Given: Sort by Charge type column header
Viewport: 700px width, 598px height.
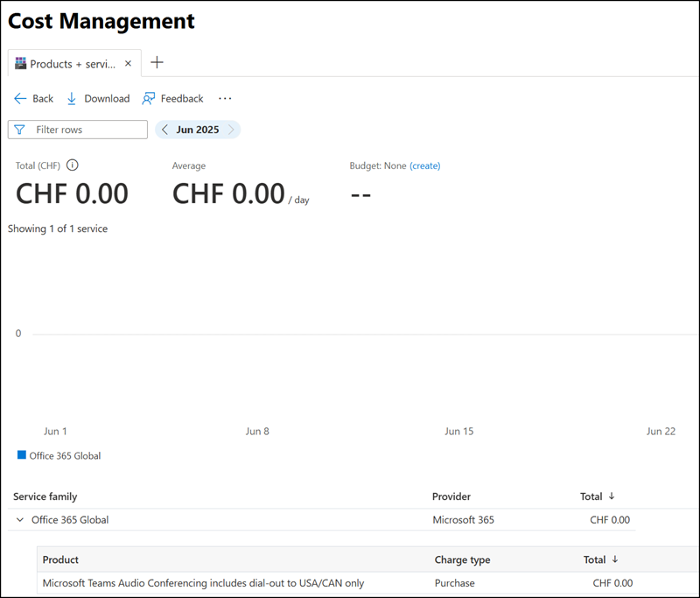Looking at the screenshot, I should pos(462,559).
